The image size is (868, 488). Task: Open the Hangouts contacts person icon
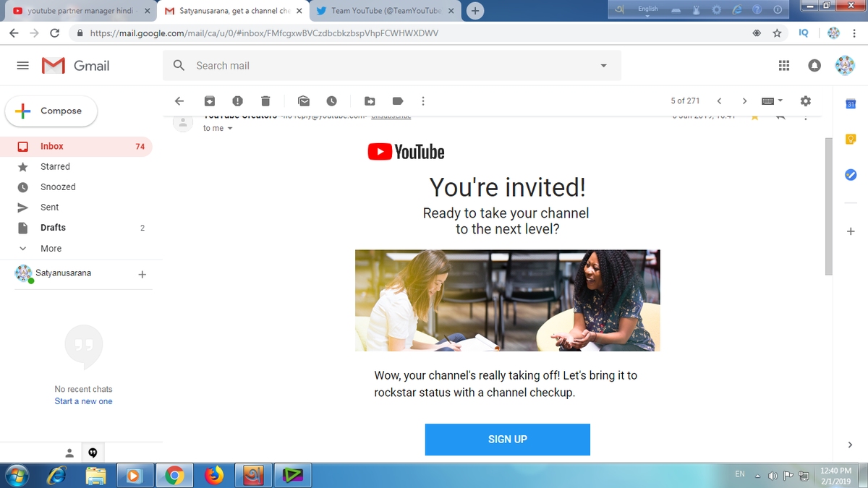[x=69, y=453]
